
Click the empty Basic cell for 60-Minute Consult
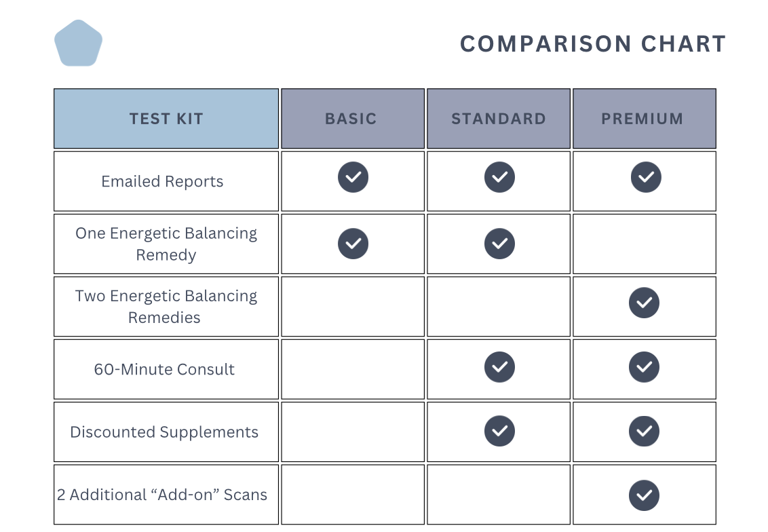353,369
